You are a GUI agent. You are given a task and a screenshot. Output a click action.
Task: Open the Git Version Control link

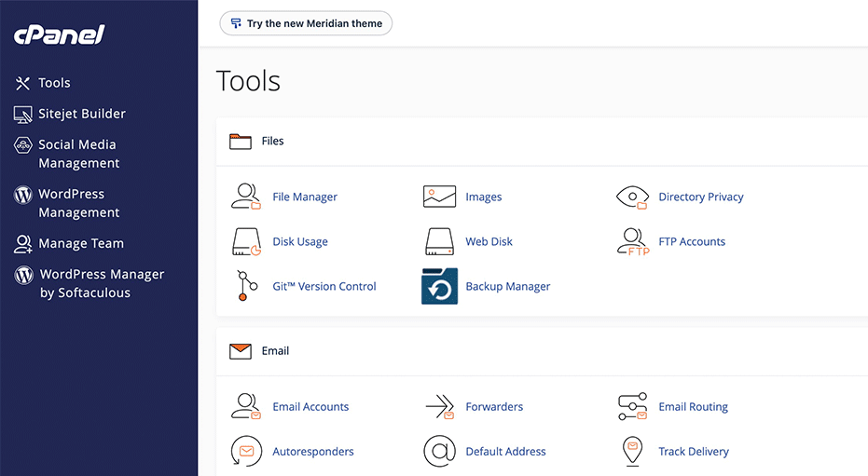click(x=324, y=286)
